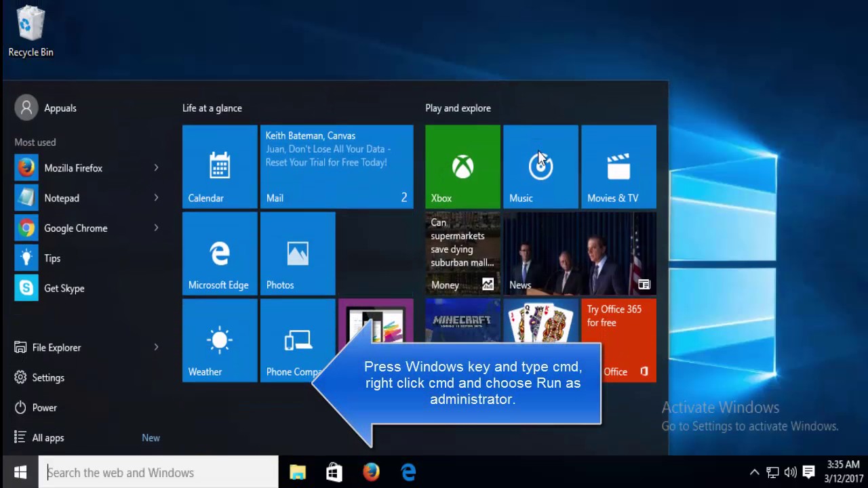Open the Movies & TV tile
This screenshot has height=488, width=868.
pyautogui.click(x=618, y=166)
